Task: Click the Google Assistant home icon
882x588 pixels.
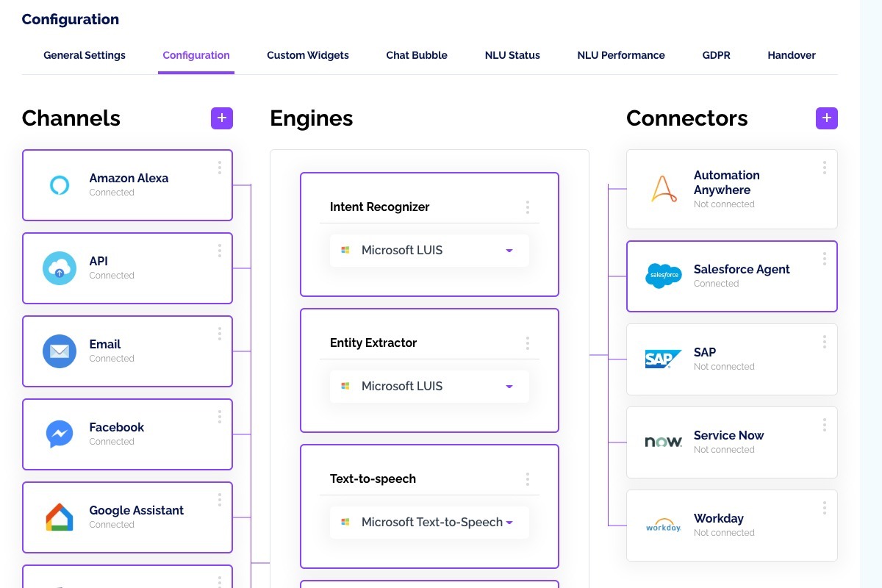Action: click(60, 517)
